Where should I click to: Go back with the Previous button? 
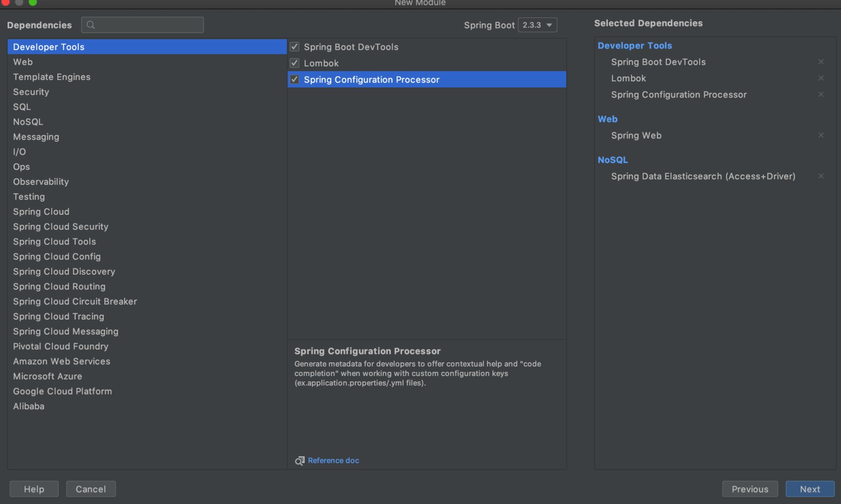750,489
